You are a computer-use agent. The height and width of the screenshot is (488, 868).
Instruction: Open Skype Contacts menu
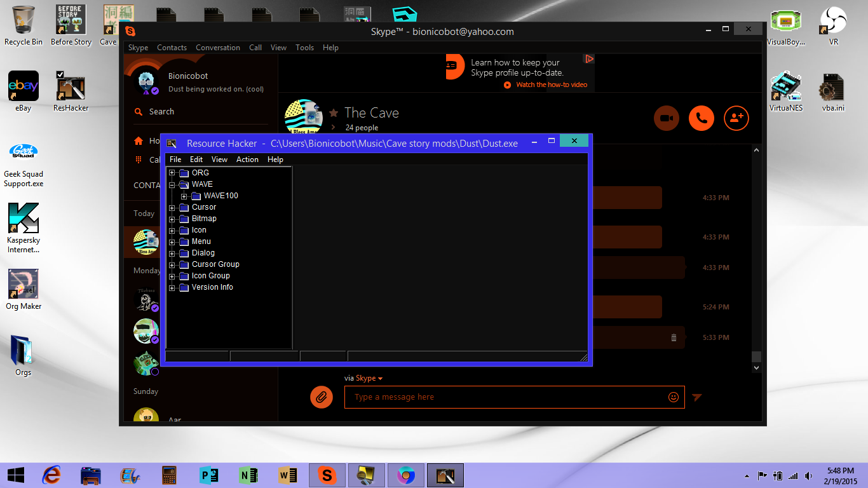tap(172, 48)
